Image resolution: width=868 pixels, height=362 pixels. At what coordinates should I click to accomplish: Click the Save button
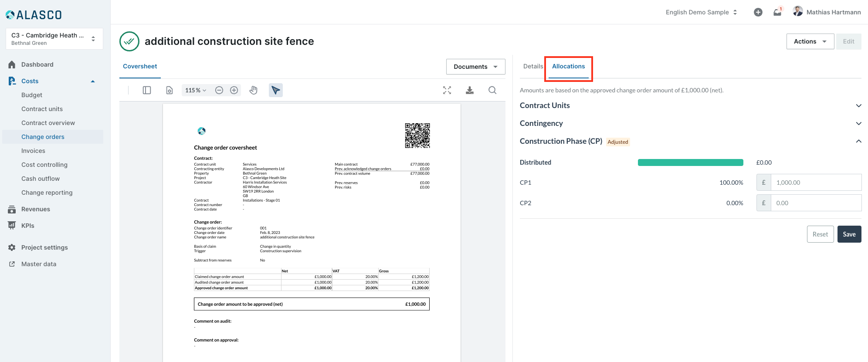click(x=849, y=234)
